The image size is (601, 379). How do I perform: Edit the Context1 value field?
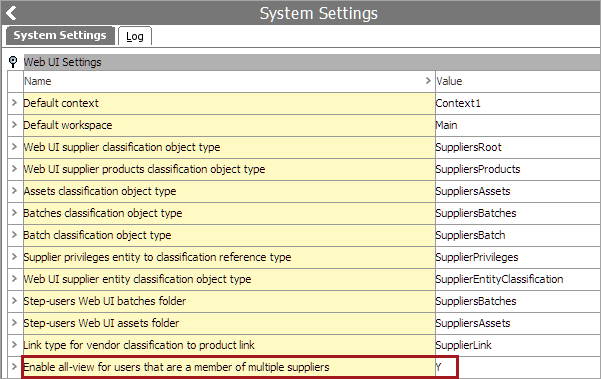518,103
